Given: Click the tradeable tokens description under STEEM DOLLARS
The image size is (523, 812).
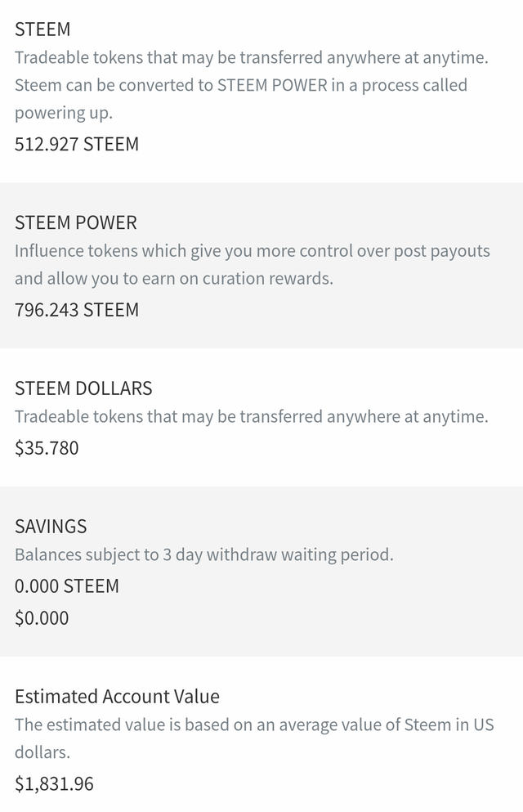Looking at the screenshot, I should (252, 417).
